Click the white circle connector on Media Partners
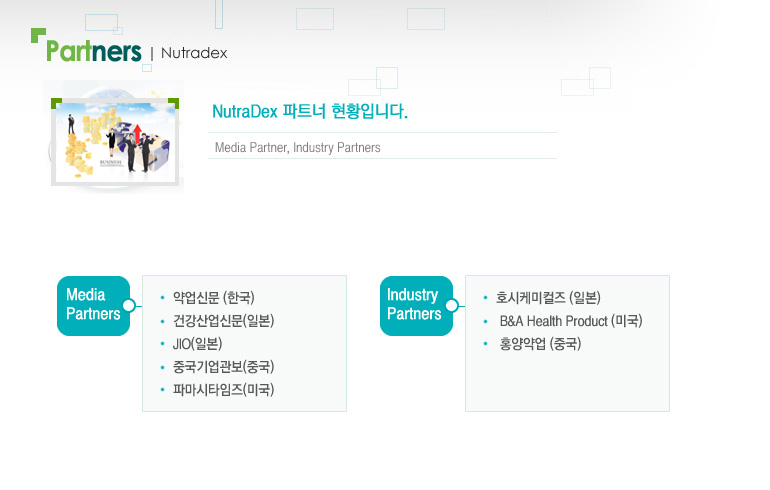Image resolution: width=770 pixels, height=490 pixels. pos(129,305)
